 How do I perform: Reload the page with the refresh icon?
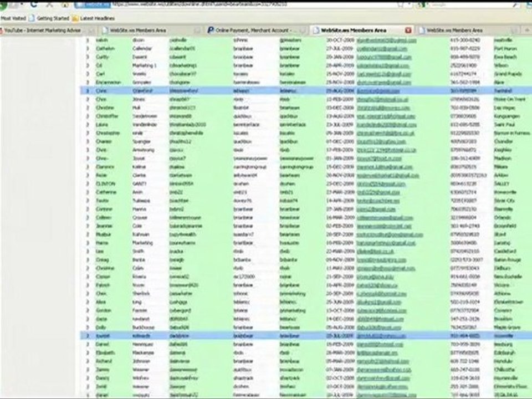click(x=34, y=4)
